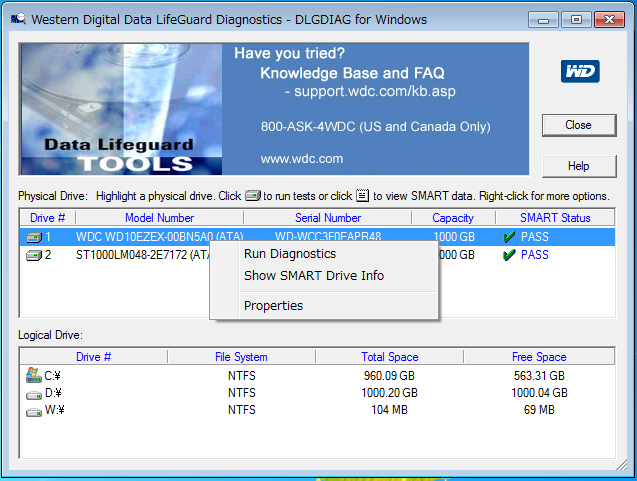Close the window with the red X

pos(609,20)
